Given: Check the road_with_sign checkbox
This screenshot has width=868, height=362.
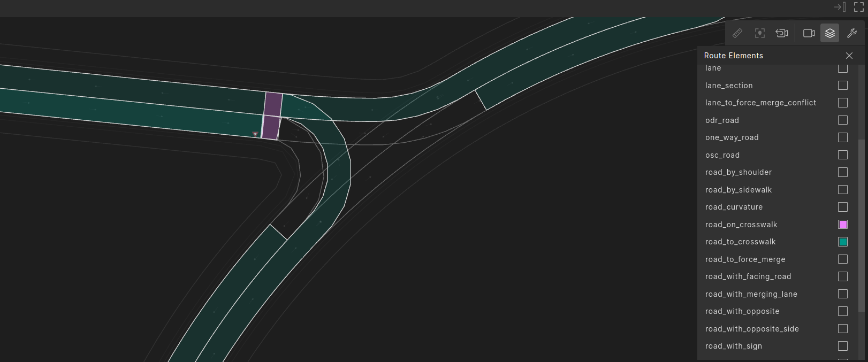Looking at the screenshot, I should pyautogui.click(x=843, y=346).
